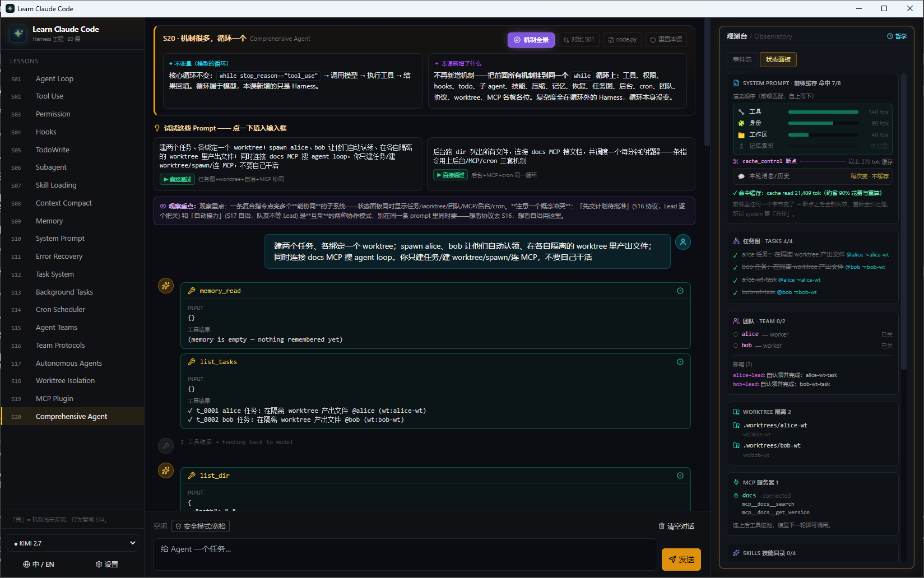
Task: Click the Observatory panel vertical scrollbar
Action: point(903,221)
